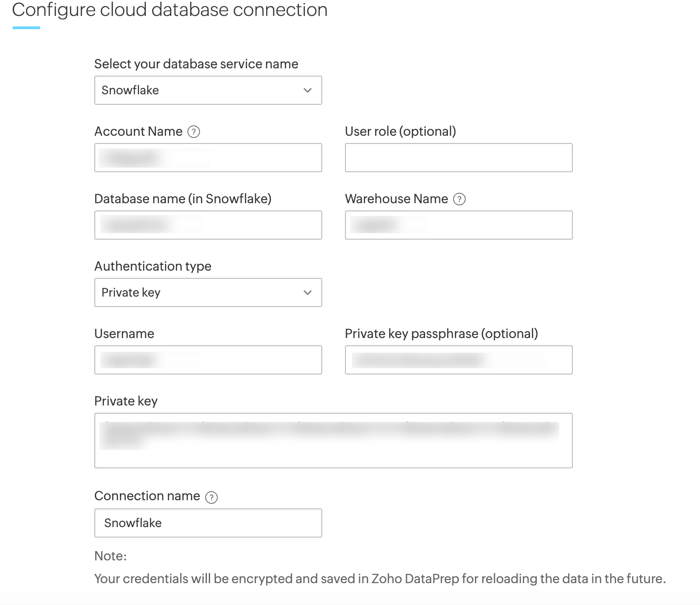Screen dimensions: 700x605
Task: Click the 'Select your database service name' label
Action: (196, 64)
